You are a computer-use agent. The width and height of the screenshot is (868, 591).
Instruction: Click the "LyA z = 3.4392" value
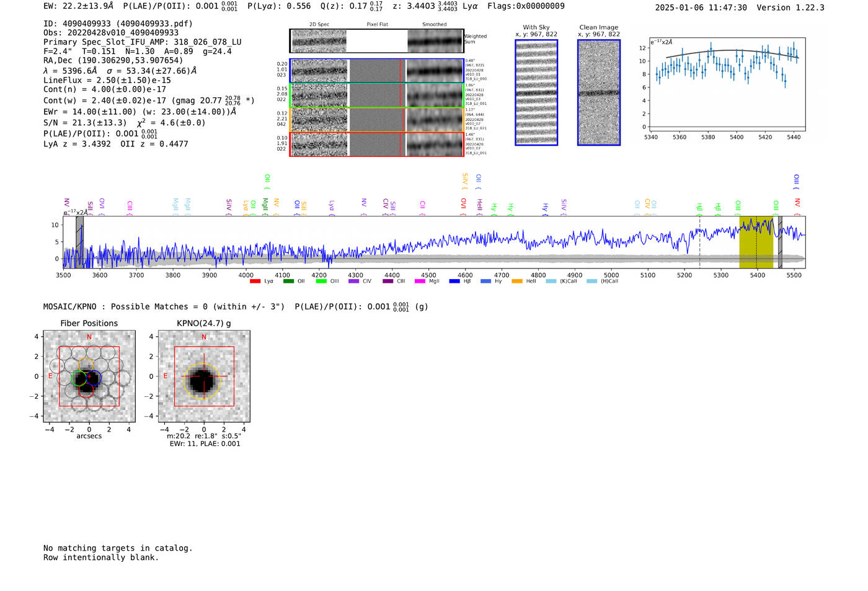77,144
